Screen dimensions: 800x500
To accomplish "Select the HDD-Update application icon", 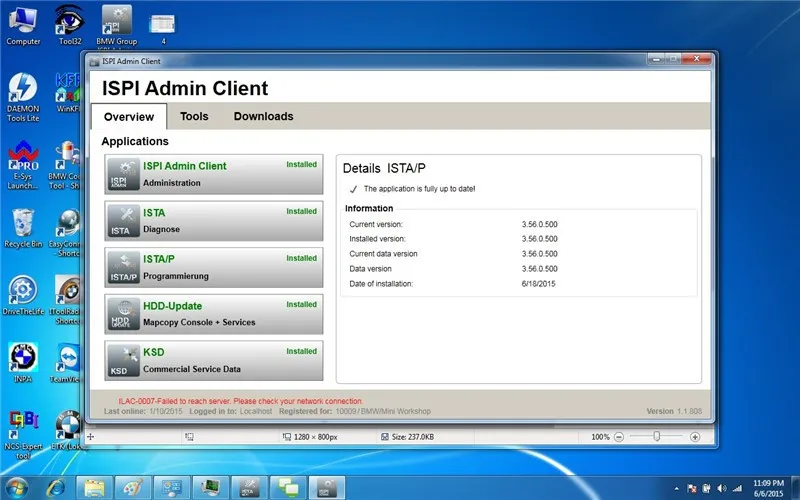I will point(123,314).
